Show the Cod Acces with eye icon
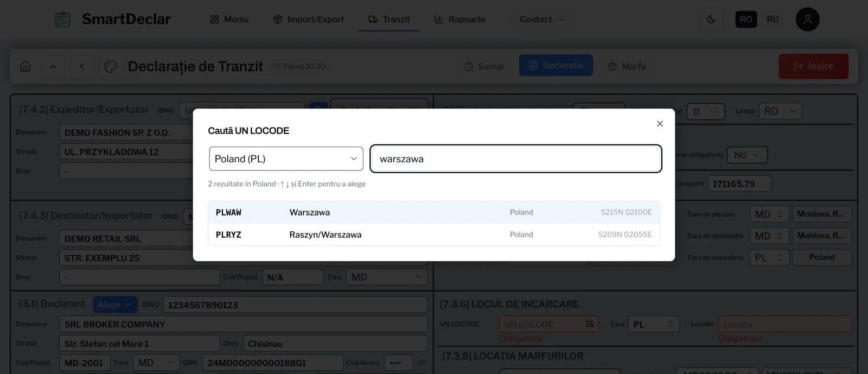 422,363
